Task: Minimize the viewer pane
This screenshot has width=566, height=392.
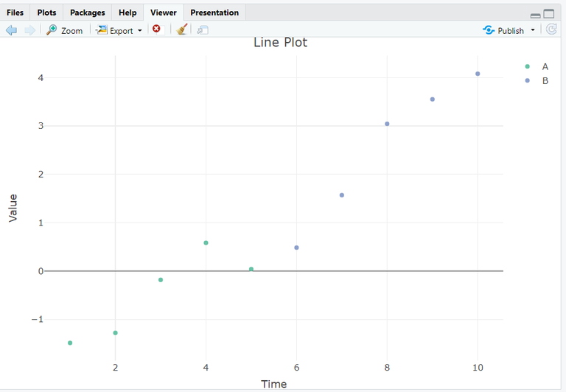Action: click(536, 15)
